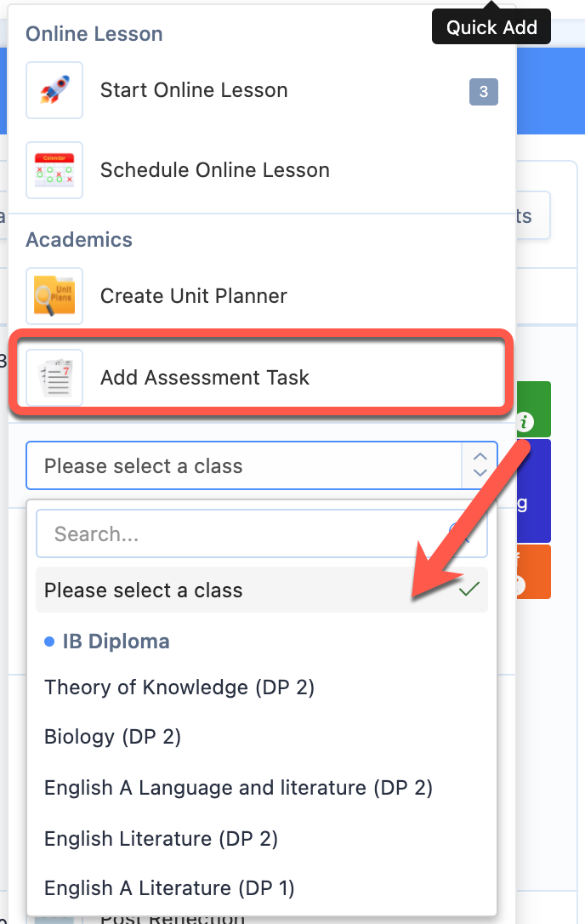Image resolution: width=585 pixels, height=924 pixels.
Task: Click the assessment task paper icon
Action: click(54, 377)
